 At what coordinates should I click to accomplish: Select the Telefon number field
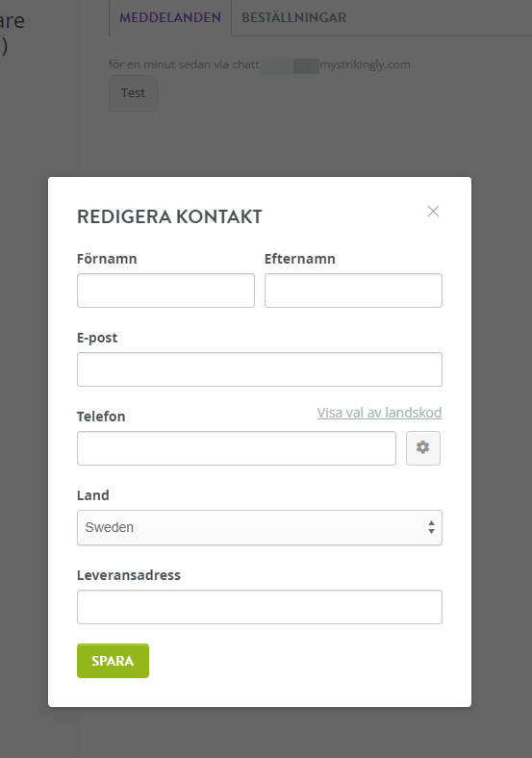(236, 447)
